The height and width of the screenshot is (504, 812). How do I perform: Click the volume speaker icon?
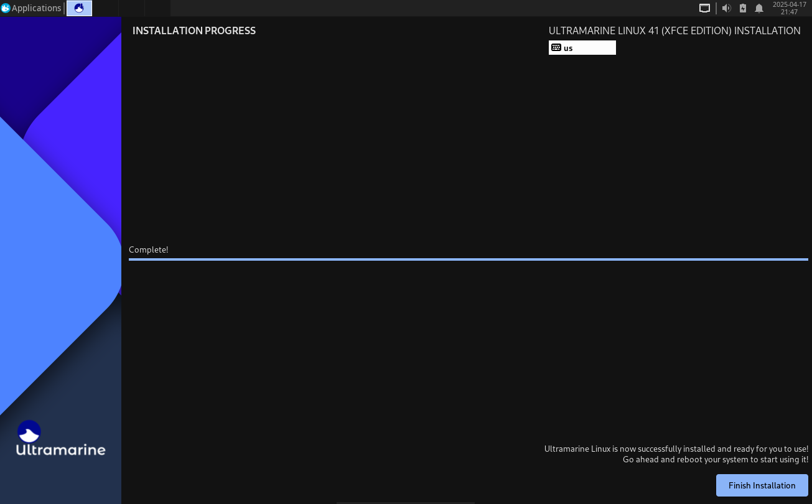coord(726,8)
